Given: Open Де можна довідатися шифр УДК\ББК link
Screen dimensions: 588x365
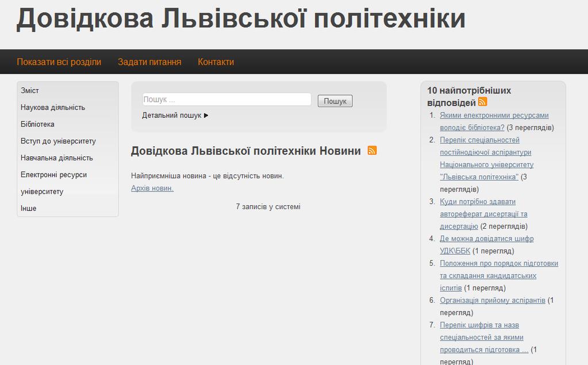Looking at the screenshot, I should point(487,245).
